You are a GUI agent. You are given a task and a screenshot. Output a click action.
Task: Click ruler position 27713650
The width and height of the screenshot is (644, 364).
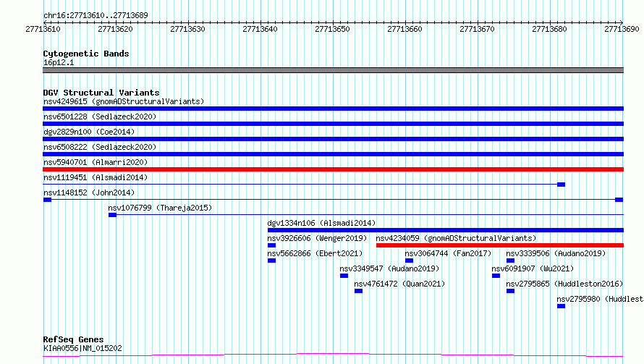pyautogui.click(x=332, y=29)
